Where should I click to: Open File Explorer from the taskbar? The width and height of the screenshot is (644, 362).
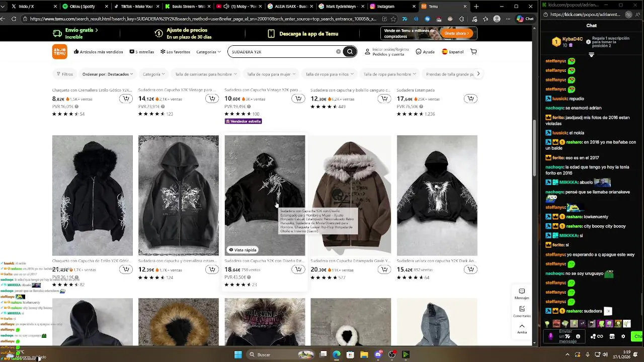pos(364,354)
